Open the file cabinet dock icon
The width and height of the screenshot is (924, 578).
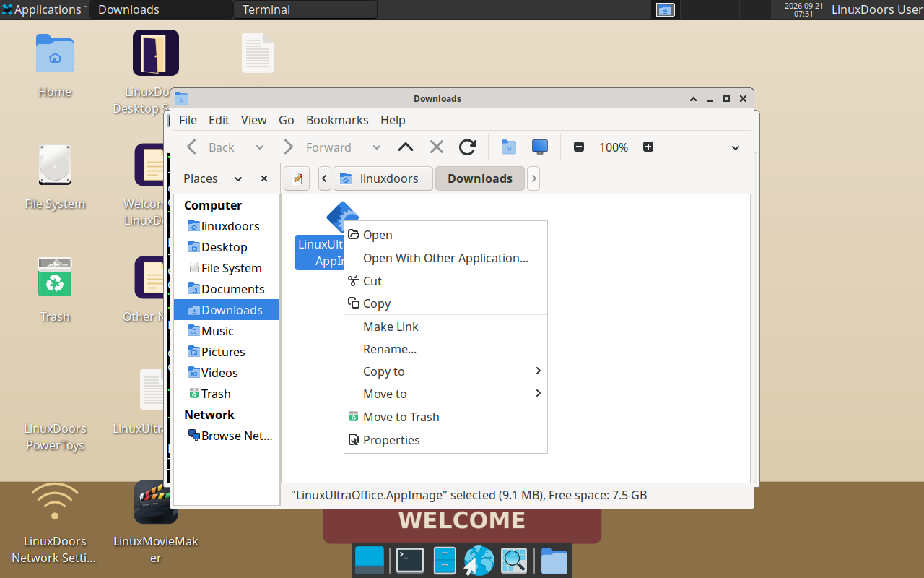point(445,561)
